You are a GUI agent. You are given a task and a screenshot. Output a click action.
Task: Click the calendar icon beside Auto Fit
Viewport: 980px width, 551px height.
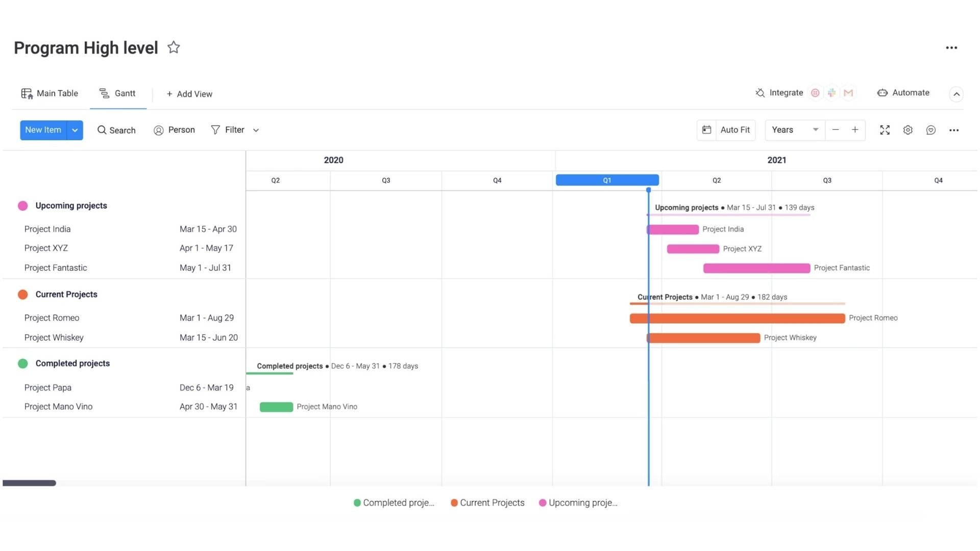[x=706, y=130]
